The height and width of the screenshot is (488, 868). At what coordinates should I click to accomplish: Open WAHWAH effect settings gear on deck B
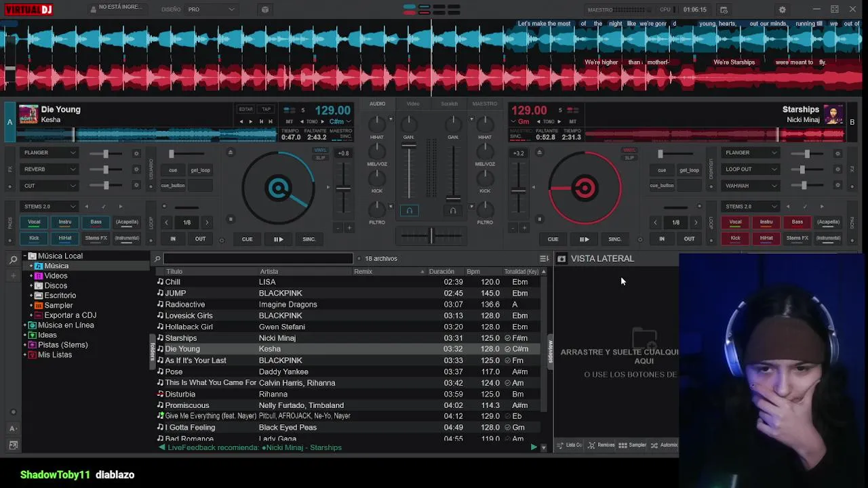tap(837, 186)
